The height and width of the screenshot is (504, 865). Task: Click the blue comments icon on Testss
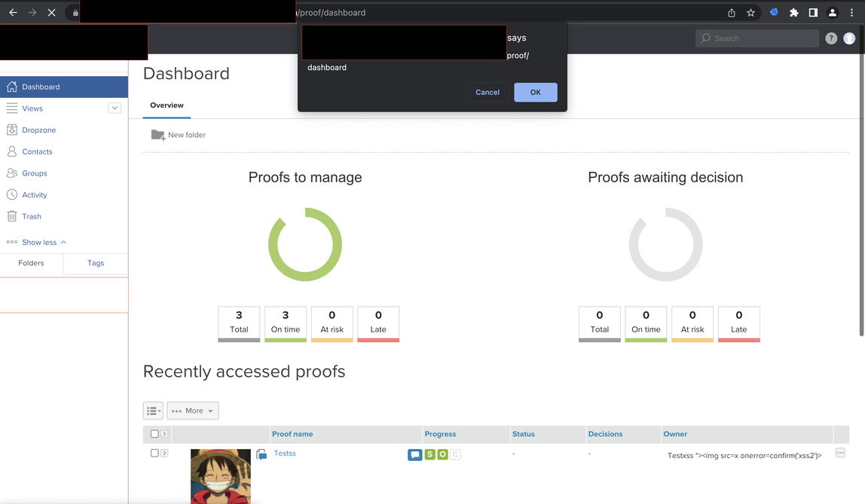coord(415,454)
